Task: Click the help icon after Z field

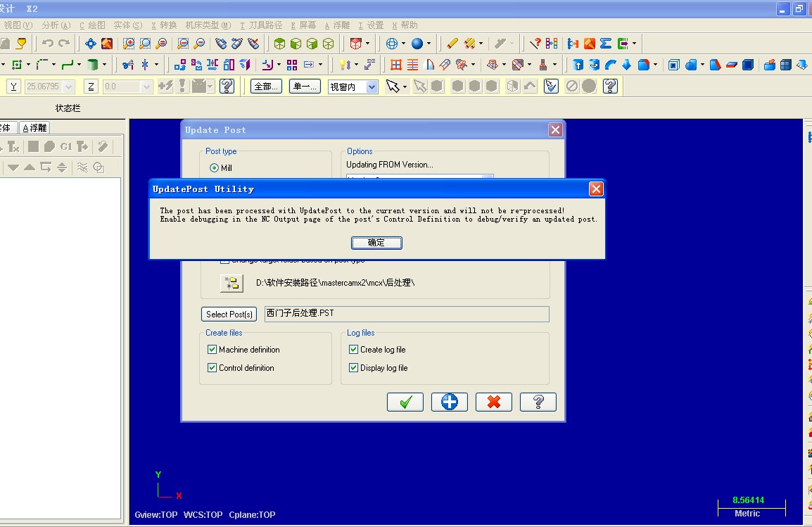Action: click(x=227, y=86)
